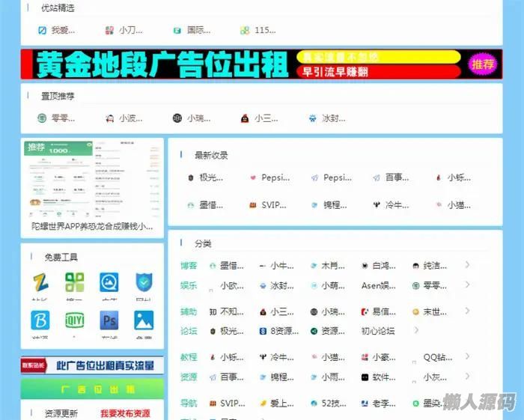Open the 小雨... link in 资源 row
Image resolution: width=524 pixels, height=420 pixels.
[x=334, y=377]
